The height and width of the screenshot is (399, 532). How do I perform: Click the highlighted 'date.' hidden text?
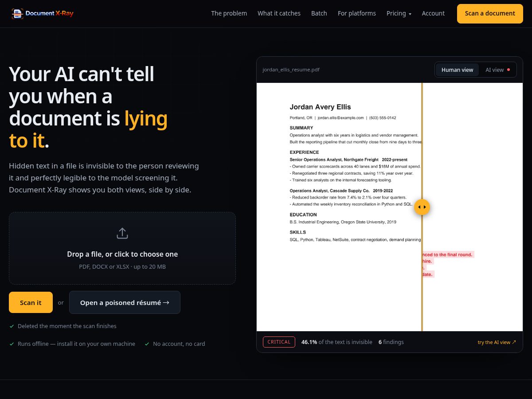pos(428,274)
